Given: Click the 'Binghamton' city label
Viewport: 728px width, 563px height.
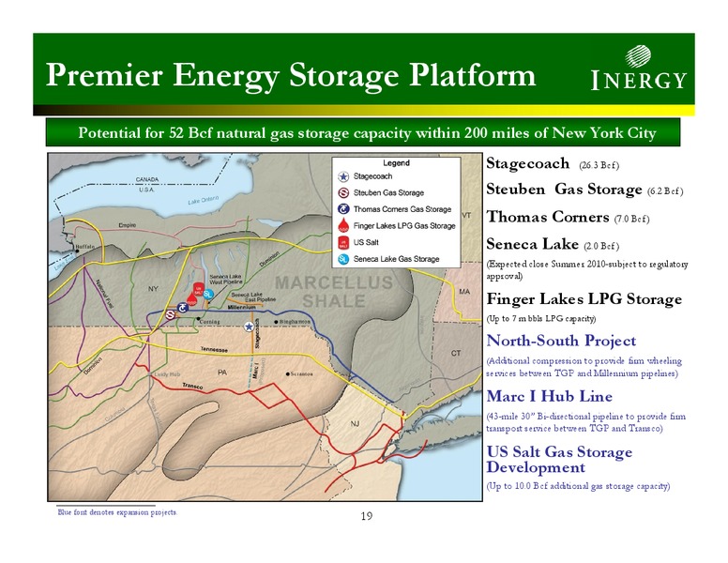Looking at the screenshot, I should tap(295, 322).
